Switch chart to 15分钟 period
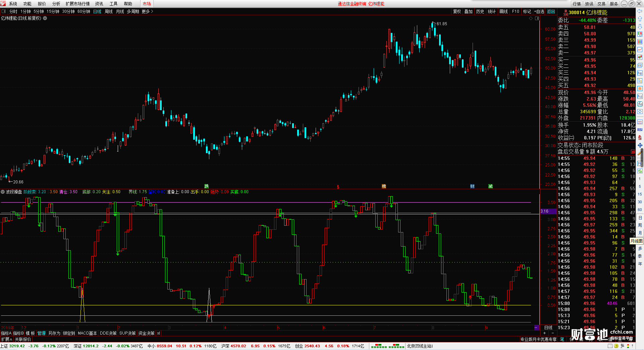Viewport: 644px width, 350px height. (53, 11)
